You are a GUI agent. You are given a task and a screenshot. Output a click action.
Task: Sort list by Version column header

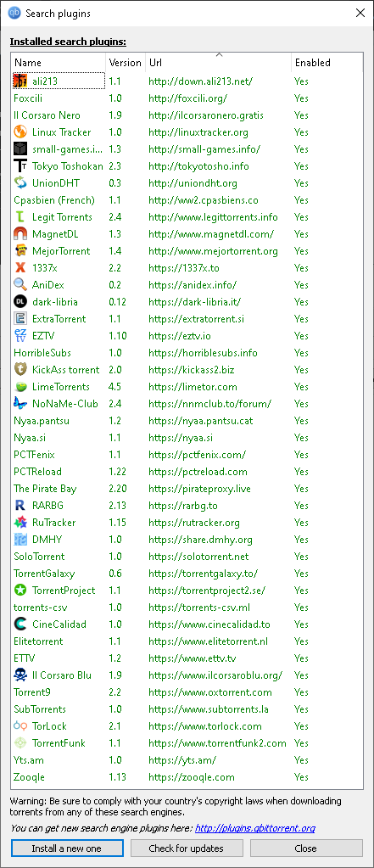(126, 63)
